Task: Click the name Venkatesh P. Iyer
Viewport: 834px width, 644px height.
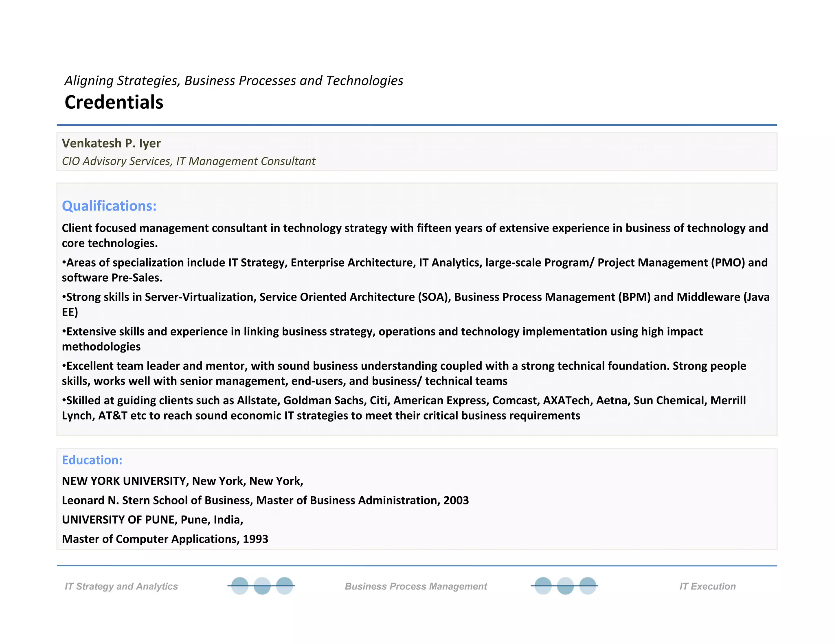Action: [111, 143]
